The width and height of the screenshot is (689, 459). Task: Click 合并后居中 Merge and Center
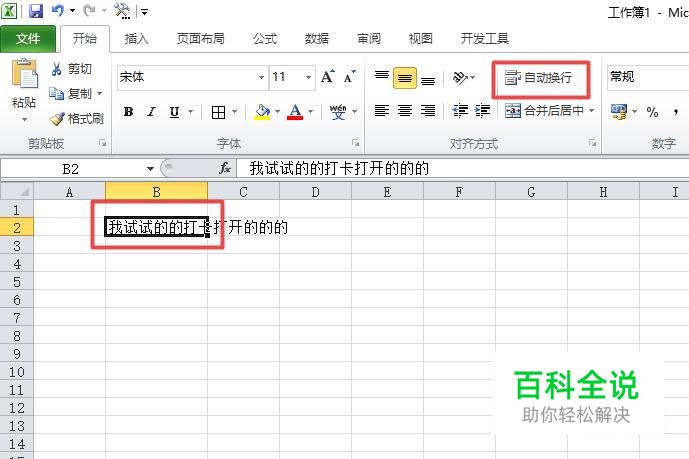click(x=544, y=110)
